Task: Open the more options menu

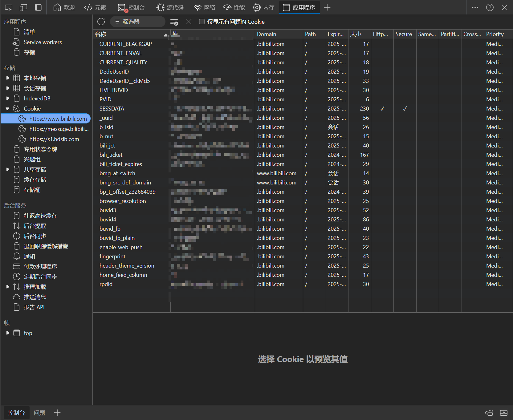Action: click(475, 7)
